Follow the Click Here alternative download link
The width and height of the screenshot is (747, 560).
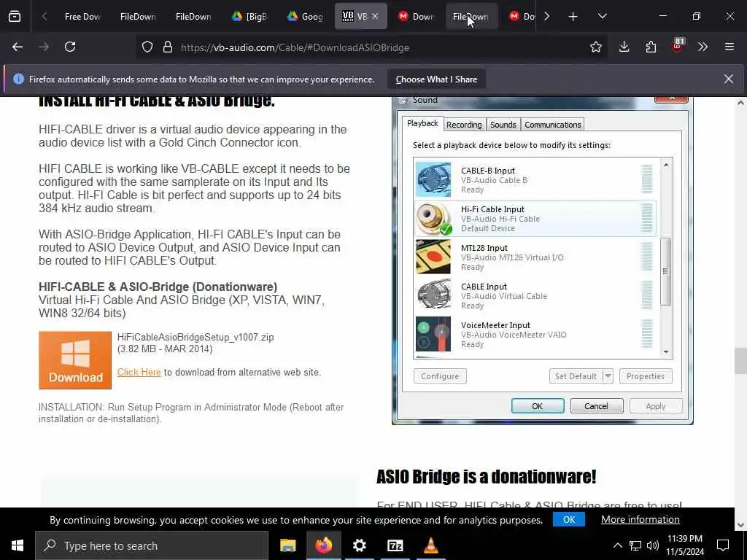coord(139,373)
